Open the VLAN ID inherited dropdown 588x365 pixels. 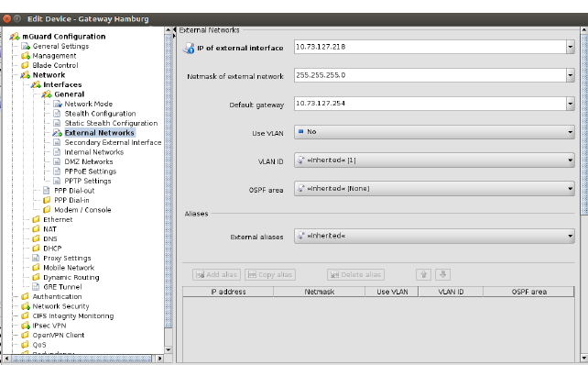pyautogui.click(x=434, y=160)
